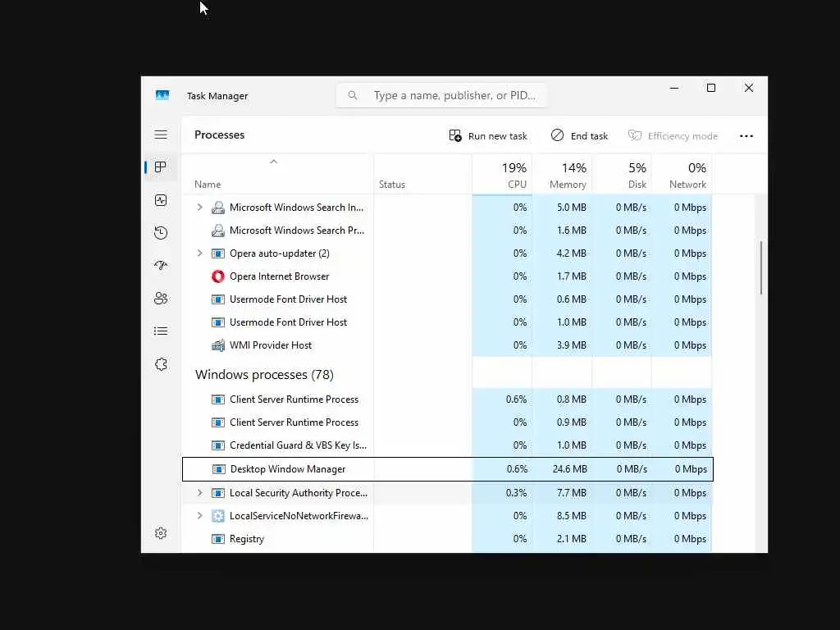840x630 pixels.
Task: Open the Users sidebar icon
Action: 161,299
